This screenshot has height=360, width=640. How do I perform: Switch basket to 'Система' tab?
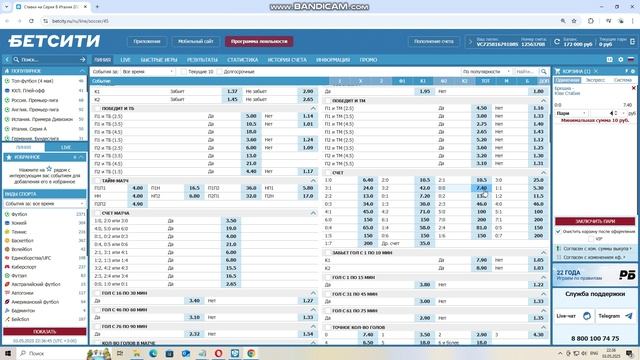click(622, 80)
